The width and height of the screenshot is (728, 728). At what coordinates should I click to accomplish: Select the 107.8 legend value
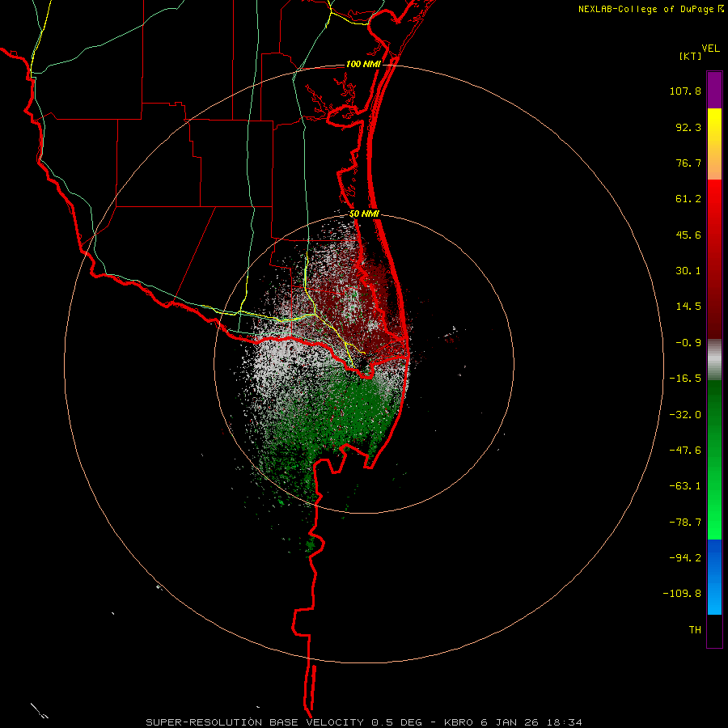click(x=685, y=91)
